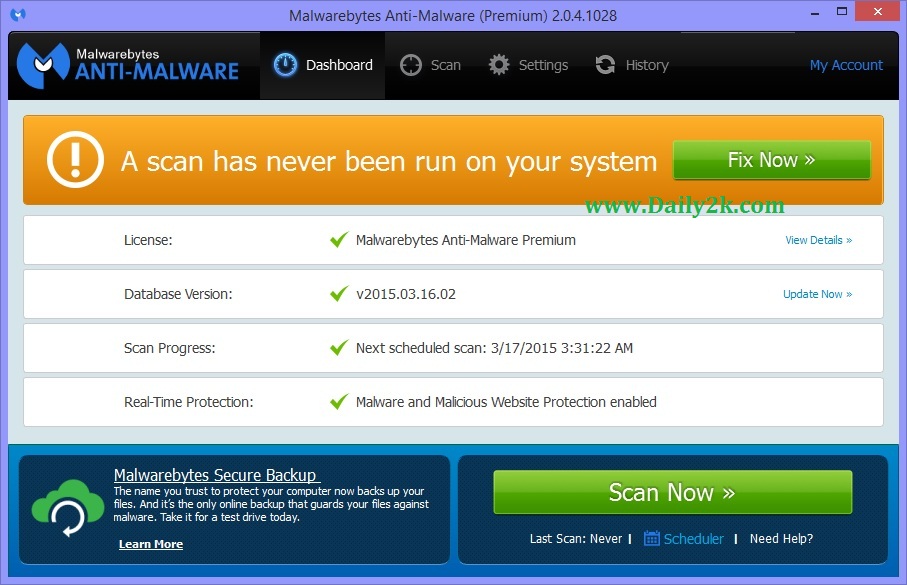Open the Settings tab
This screenshot has height=585, width=907.
point(528,65)
